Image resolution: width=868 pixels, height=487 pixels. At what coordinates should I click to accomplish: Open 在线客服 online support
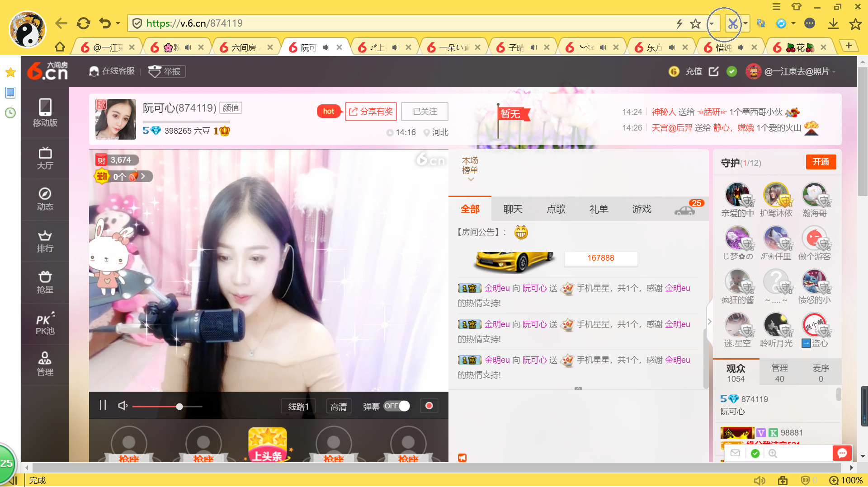click(x=112, y=71)
